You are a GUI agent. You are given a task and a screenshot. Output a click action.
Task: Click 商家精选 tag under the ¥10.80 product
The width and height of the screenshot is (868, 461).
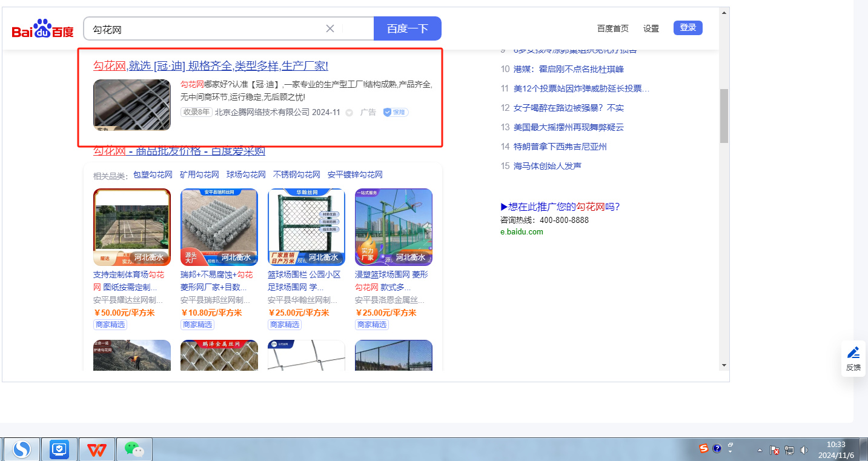click(x=197, y=325)
